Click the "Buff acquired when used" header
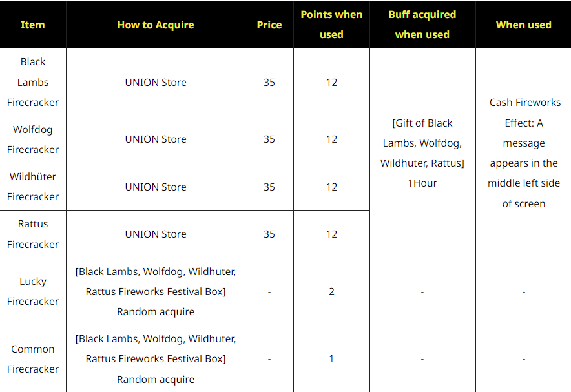 422,25
